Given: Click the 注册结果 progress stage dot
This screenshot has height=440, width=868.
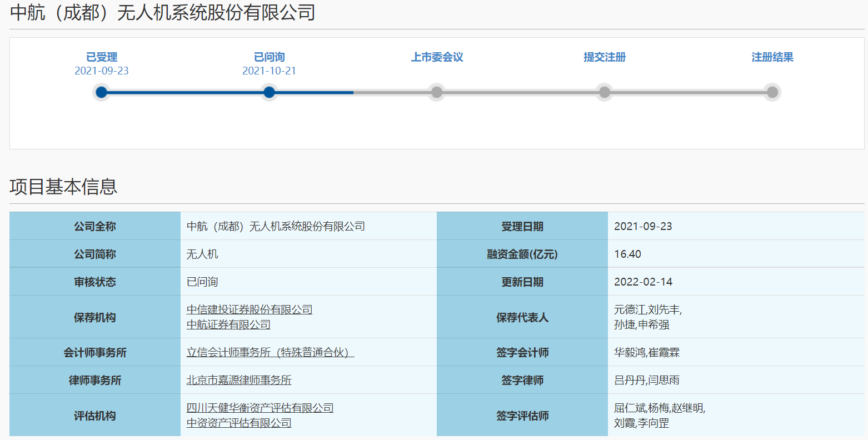Looking at the screenshot, I should pyautogui.click(x=772, y=92).
